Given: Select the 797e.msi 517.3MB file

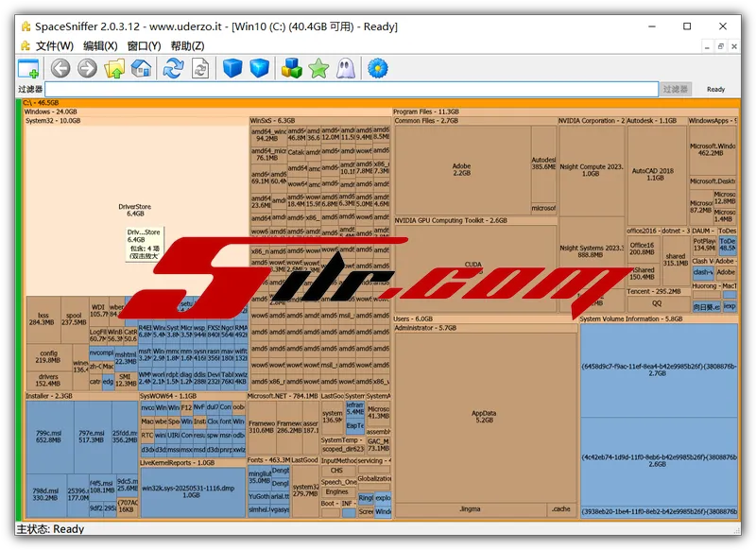Looking at the screenshot, I should 93,438.
